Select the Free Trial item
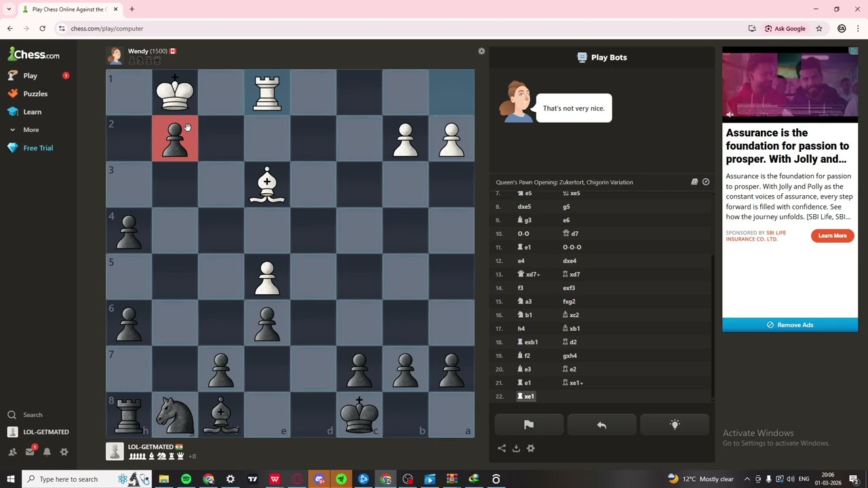Viewport: 868px width, 488px height. pos(38,148)
